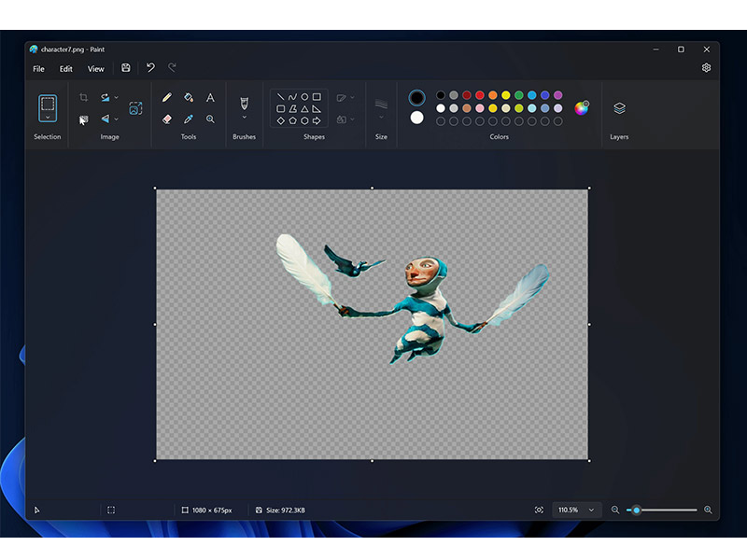747x560 pixels.
Task: Expand the Brushes dropdown chevron
Action: coord(245,118)
